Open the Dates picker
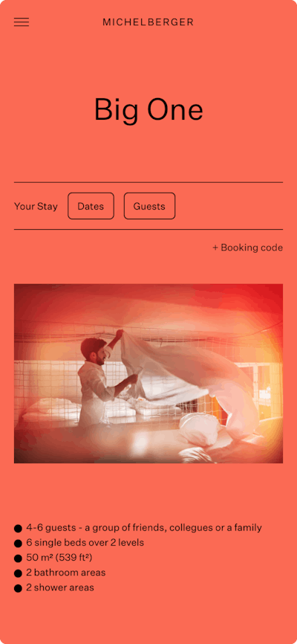This screenshot has height=644, width=297. 91,206
